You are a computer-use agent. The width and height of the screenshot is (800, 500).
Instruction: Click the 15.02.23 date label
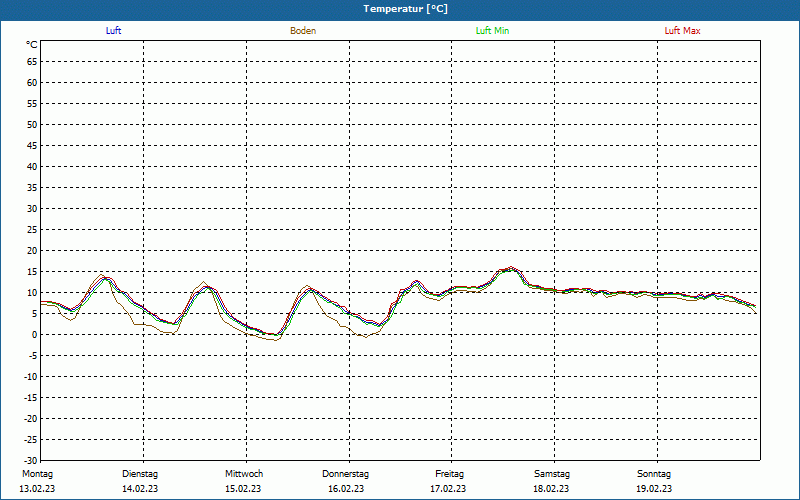[243, 489]
